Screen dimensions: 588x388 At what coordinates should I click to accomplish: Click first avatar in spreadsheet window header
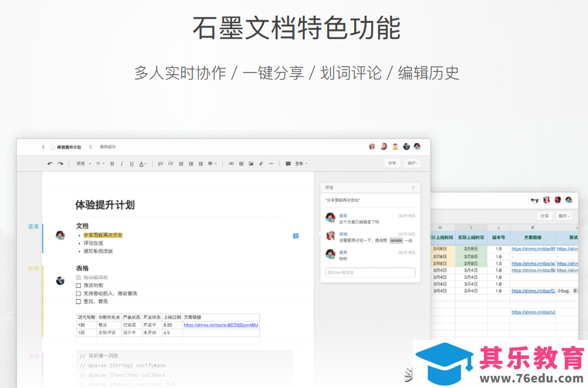pyautogui.click(x=534, y=200)
